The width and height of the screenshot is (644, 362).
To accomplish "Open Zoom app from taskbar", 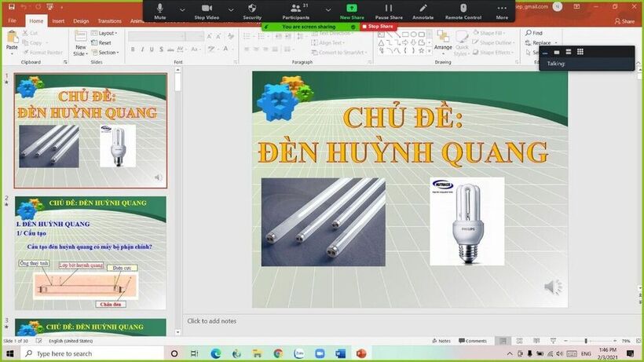I will pos(320,353).
